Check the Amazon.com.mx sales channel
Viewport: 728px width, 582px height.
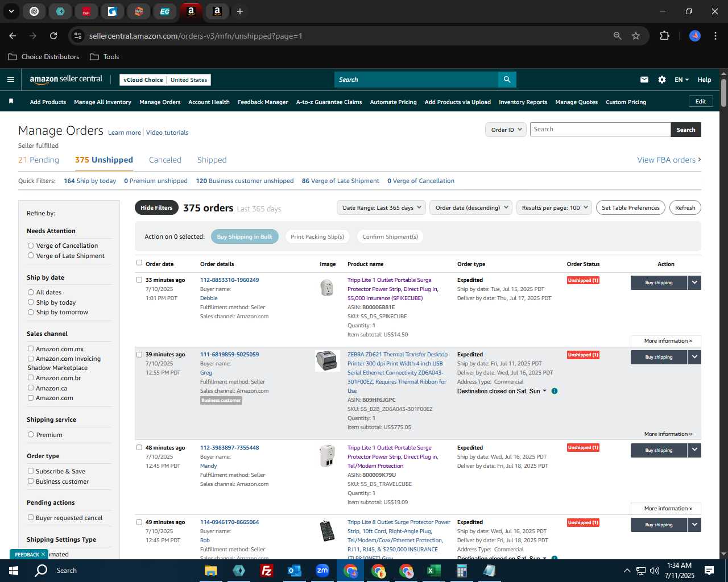(x=31, y=348)
